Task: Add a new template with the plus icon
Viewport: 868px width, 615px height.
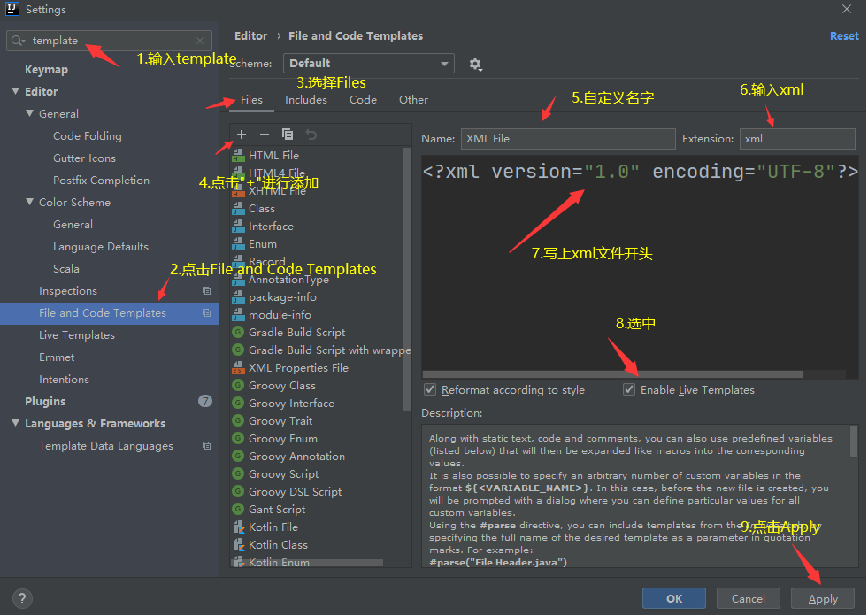Action: [241, 134]
